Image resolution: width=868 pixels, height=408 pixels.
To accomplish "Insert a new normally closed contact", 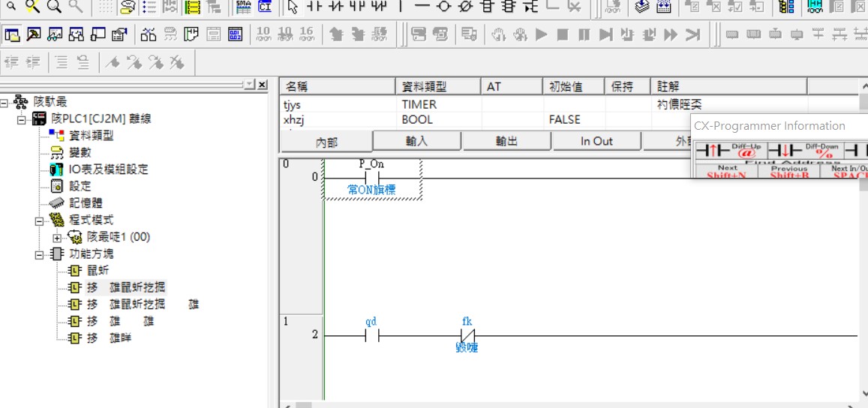I will point(335,7).
